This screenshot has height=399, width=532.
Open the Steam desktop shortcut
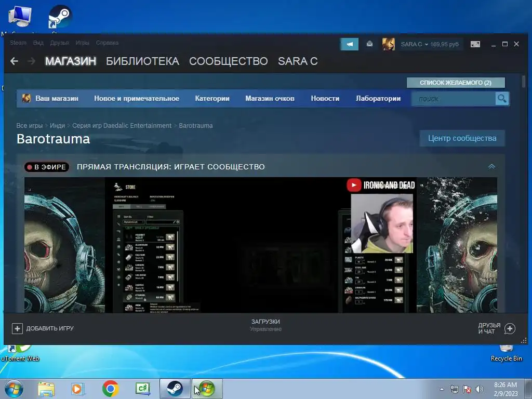tap(60, 18)
